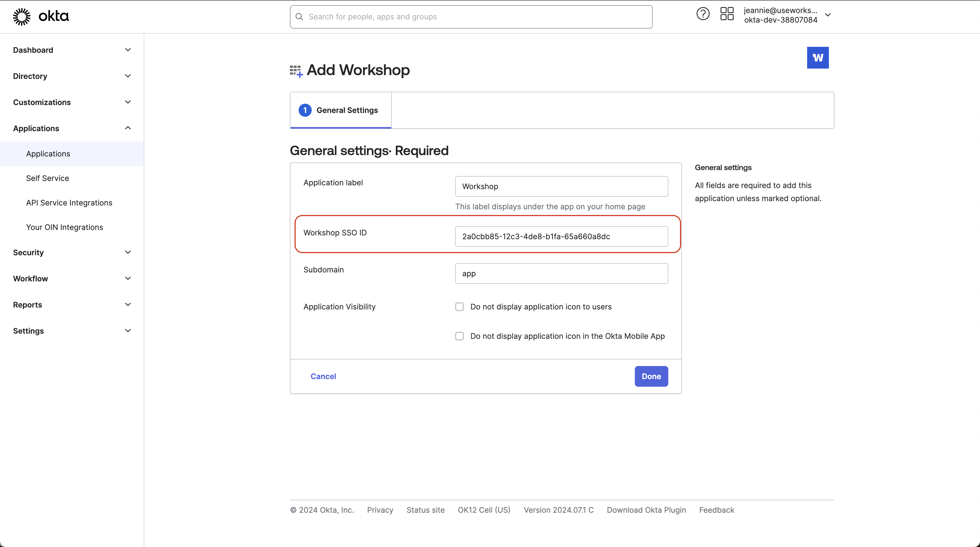
Task: Click the OK12 Cell (US) footer link
Action: [484, 510]
